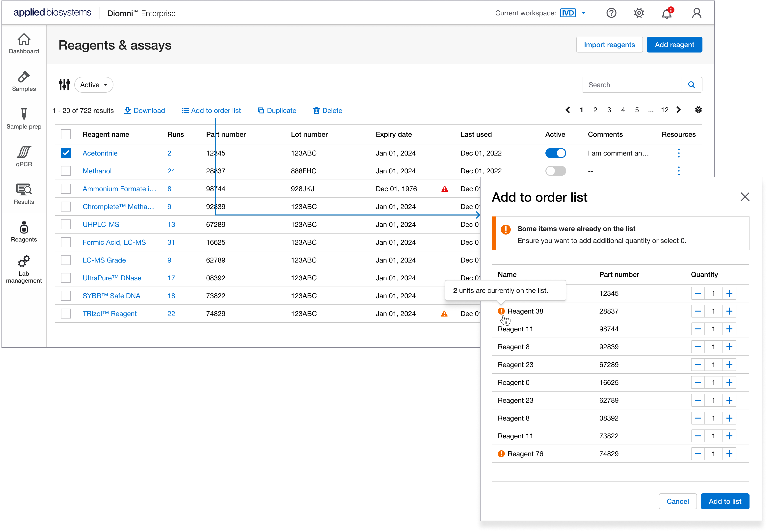Image resolution: width=778 pixels, height=532 pixels.
Task: Open Lab management section
Action: click(x=24, y=270)
